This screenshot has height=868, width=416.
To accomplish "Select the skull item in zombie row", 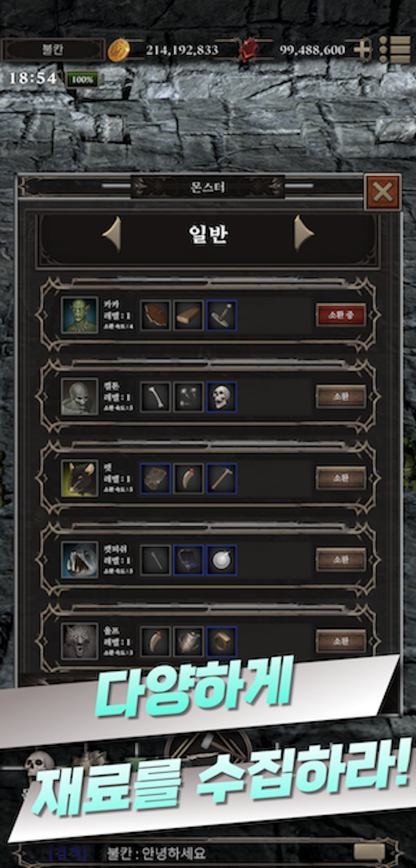I will click(x=221, y=397).
